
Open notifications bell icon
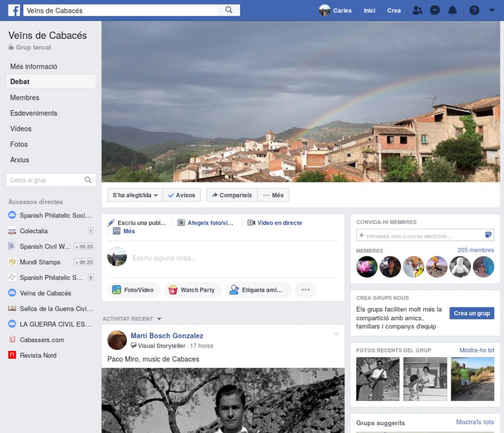tap(453, 10)
